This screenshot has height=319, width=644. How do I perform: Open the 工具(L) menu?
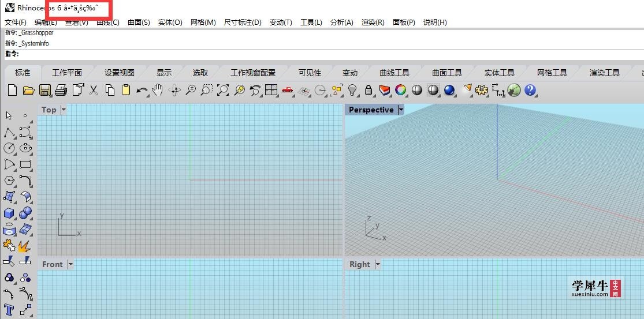point(311,22)
